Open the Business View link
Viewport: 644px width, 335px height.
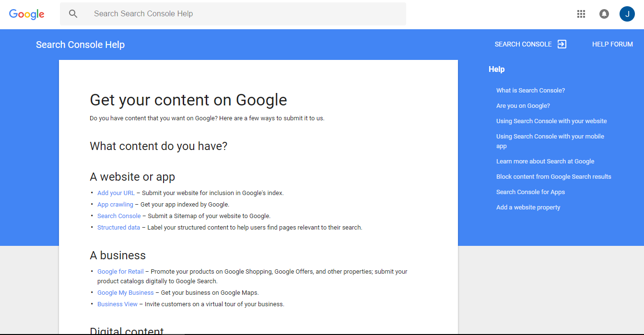click(x=117, y=304)
